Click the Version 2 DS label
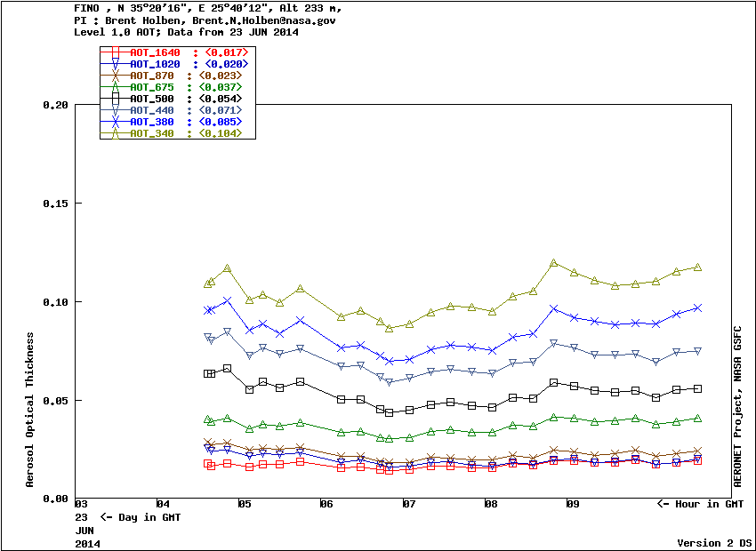 pyautogui.click(x=714, y=542)
